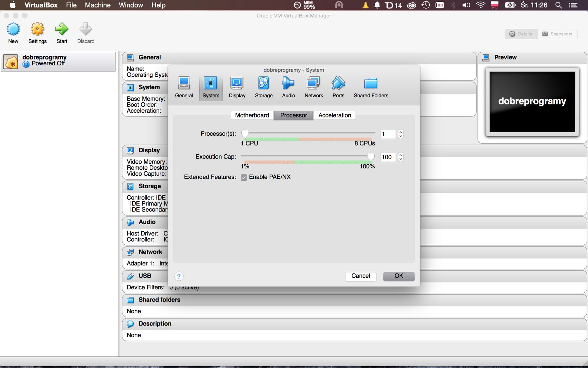Image resolution: width=588 pixels, height=368 pixels.
Task: Click the Storage section disk icon
Action: pyautogui.click(x=130, y=187)
